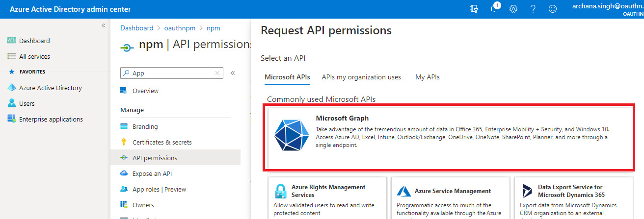The width and height of the screenshot is (644, 219).
Task: Open the portal settings gear icon
Action: [513, 9]
